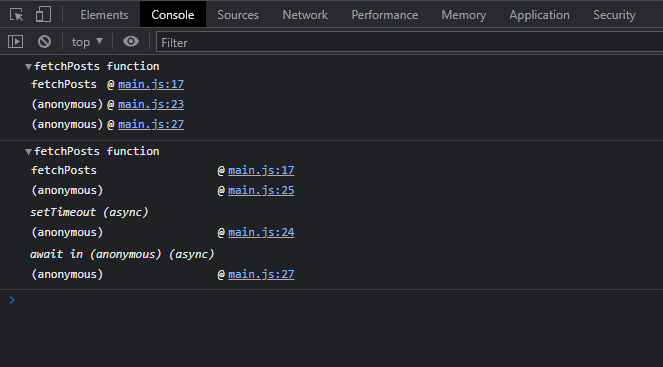
Task: Activate the inspect element picker icon
Action: pos(16,15)
